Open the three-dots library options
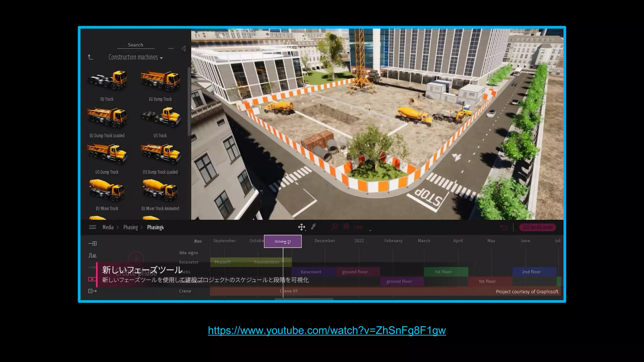Screen dimensions: 644x362 tap(171, 48)
